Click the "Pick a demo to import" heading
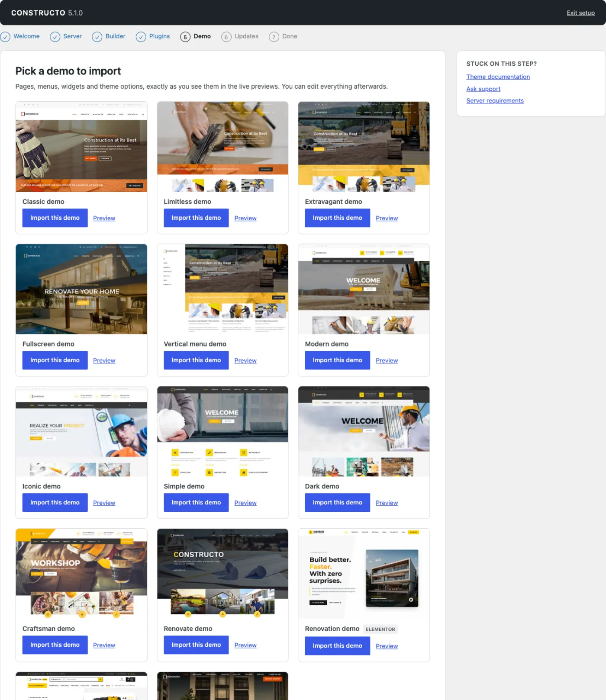The height and width of the screenshot is (700, 606). click(68, 71)
